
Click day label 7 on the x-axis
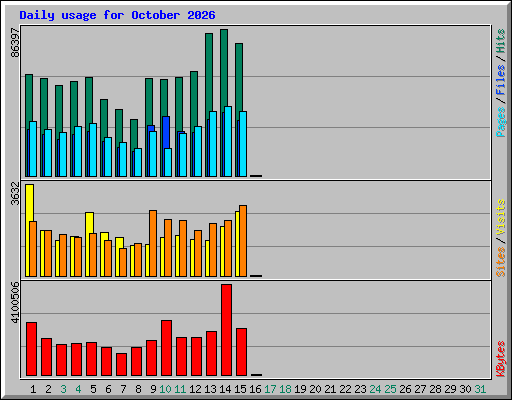[123, 389]
